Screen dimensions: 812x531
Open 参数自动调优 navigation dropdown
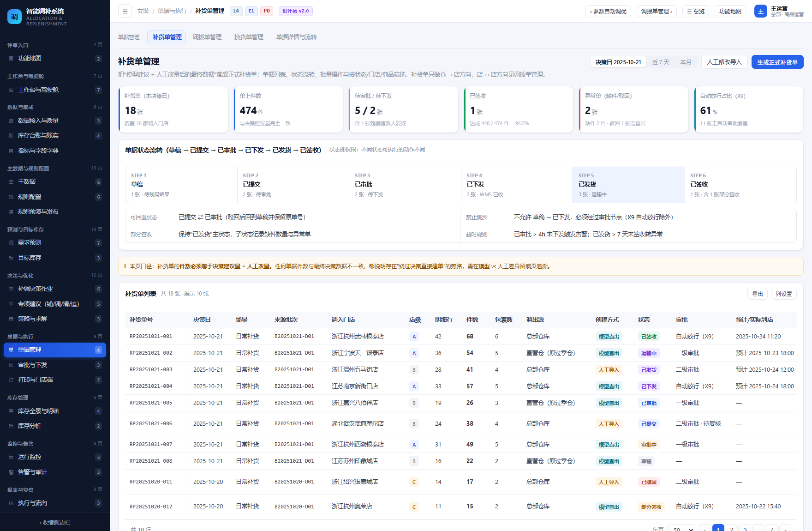[x=608, y=12]
